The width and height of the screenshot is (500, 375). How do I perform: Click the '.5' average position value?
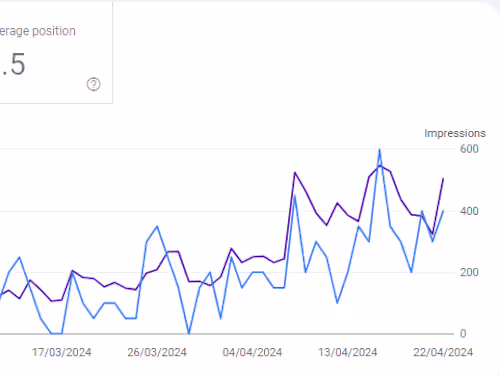(13, 64)
